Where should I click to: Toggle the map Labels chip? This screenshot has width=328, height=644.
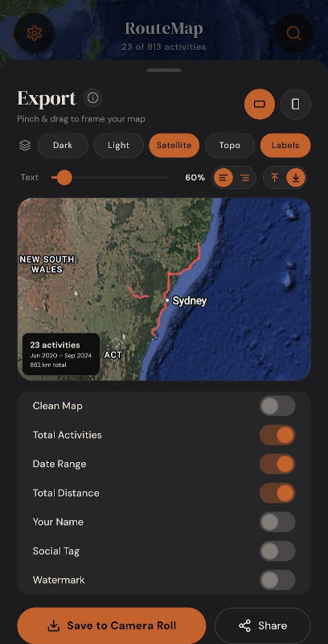[x=285, y=146]
